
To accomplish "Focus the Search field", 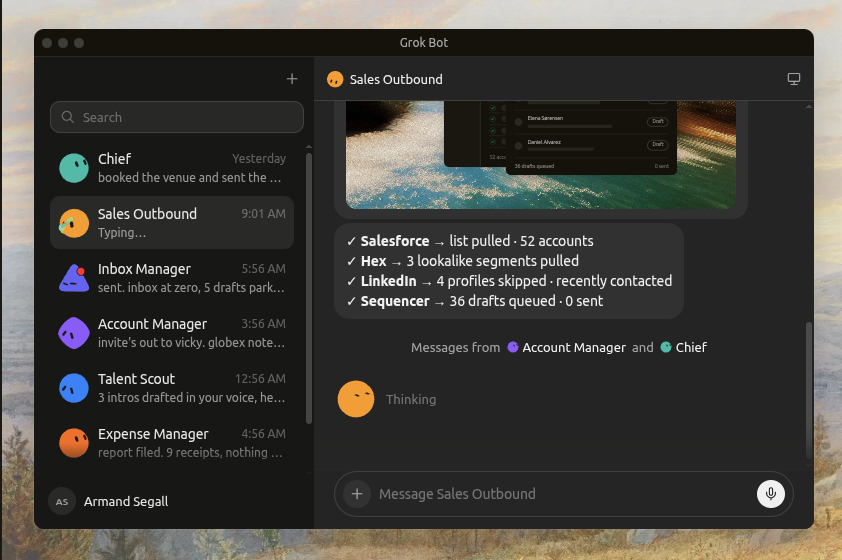I will point(177,117).
